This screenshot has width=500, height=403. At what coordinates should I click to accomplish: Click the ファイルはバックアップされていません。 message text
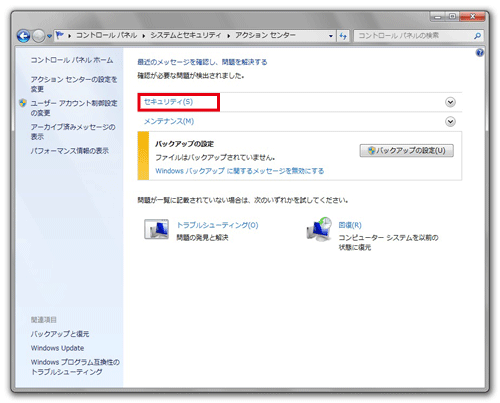(x=215, y=157)
